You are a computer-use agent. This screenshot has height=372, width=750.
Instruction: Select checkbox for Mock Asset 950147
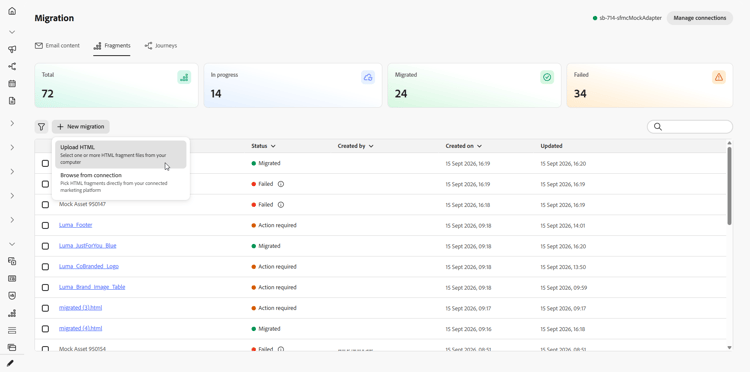[45, 205]
